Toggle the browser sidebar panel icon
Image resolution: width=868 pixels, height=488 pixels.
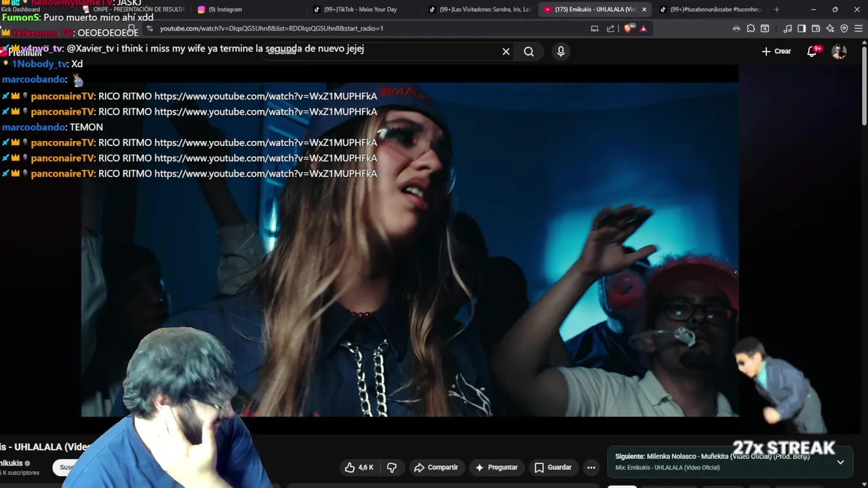click(x=802, y=28)
